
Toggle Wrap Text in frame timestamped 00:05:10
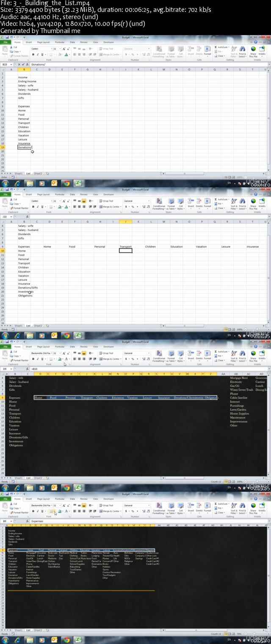click(107, 505)
